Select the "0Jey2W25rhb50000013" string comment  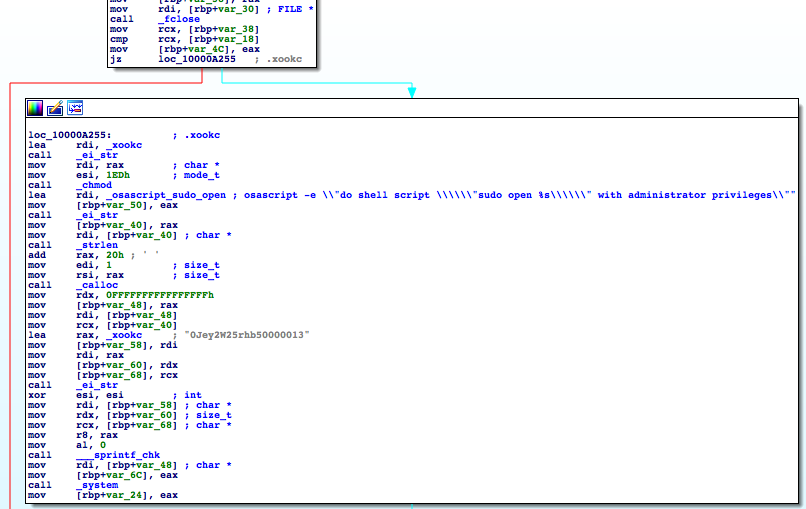[x=247, y=335]
